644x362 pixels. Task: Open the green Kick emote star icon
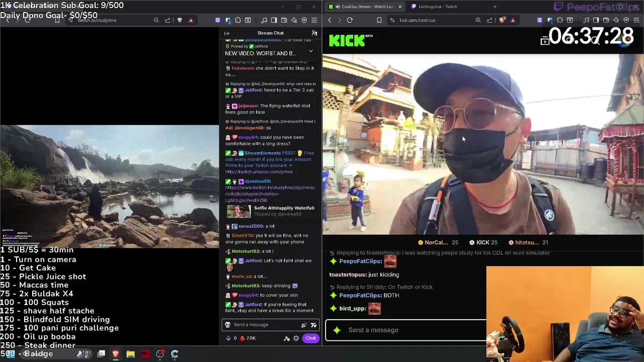(337, 330)
